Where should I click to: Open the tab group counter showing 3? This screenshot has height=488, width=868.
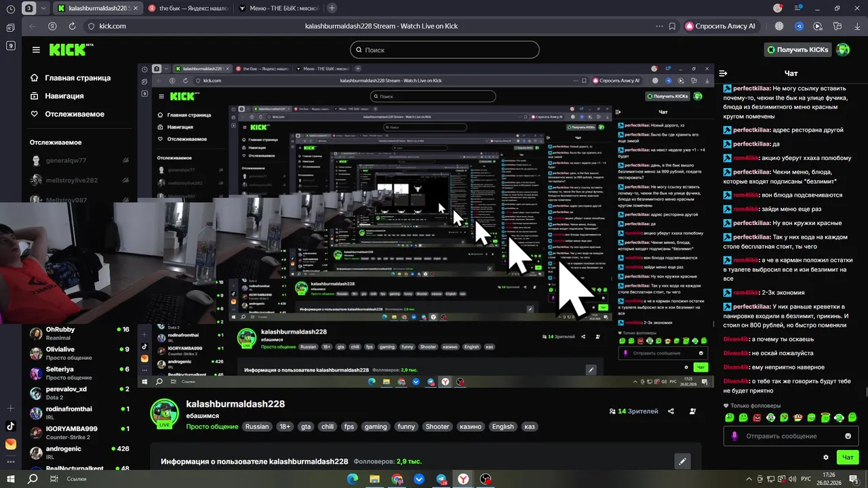coord(29,8)
